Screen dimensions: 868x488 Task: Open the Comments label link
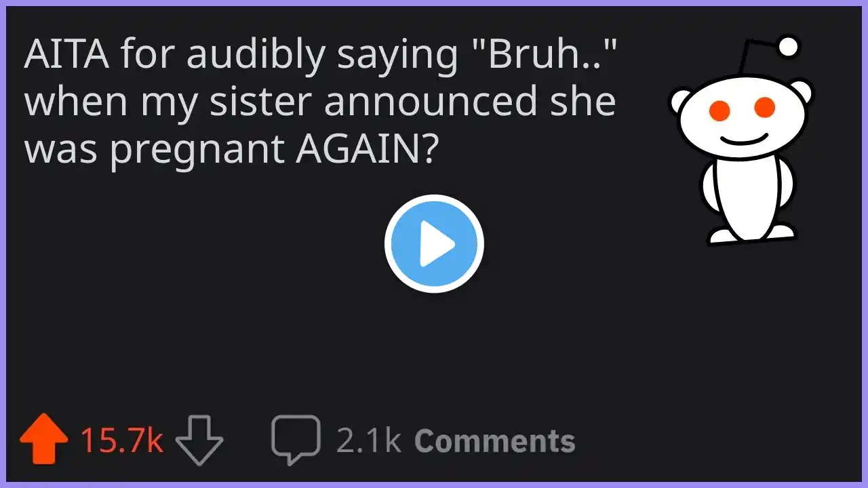pyautogui.click(x=494, y=441)
